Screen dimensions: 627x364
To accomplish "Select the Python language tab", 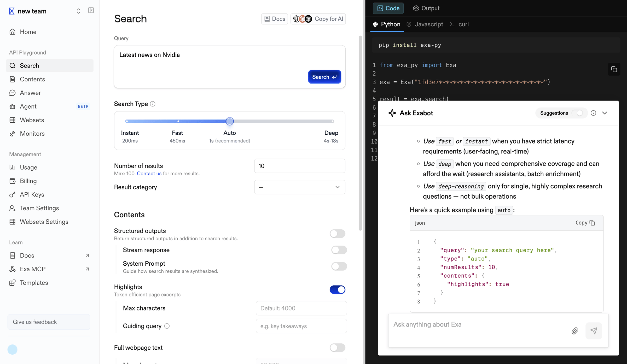I will 387,24.
